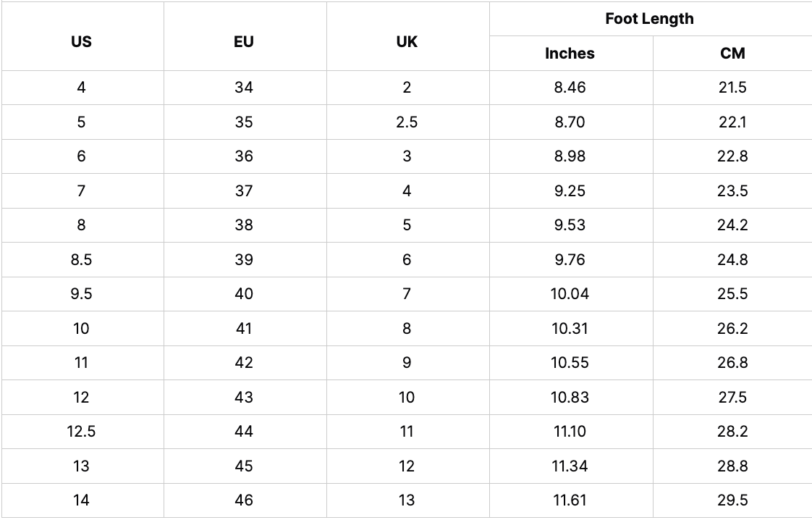Select the 22.8 cm cell
Image resolution: width=812 pixels, height=520 pixels.
pyautogui.click(x=732, y=156)
